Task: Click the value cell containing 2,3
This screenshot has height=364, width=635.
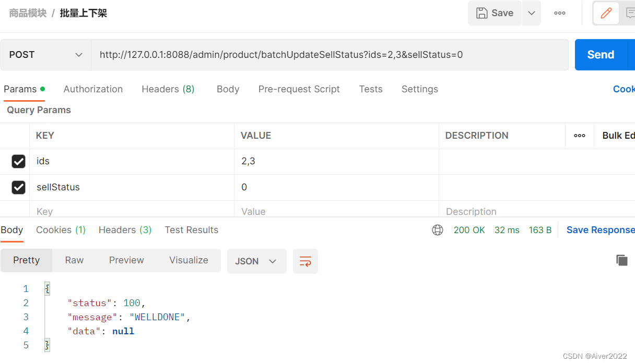Action: 336,161
